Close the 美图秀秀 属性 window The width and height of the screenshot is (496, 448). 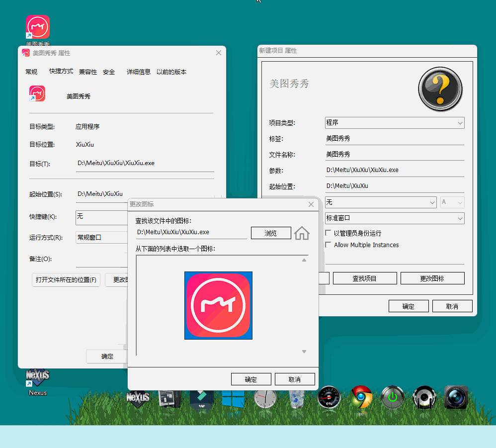(219, 53)
